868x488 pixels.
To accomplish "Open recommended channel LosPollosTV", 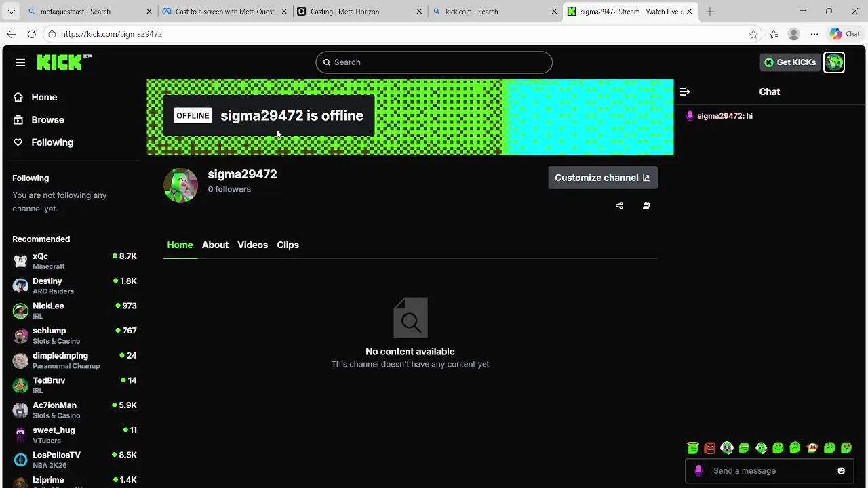I will (x=75, y=460).
